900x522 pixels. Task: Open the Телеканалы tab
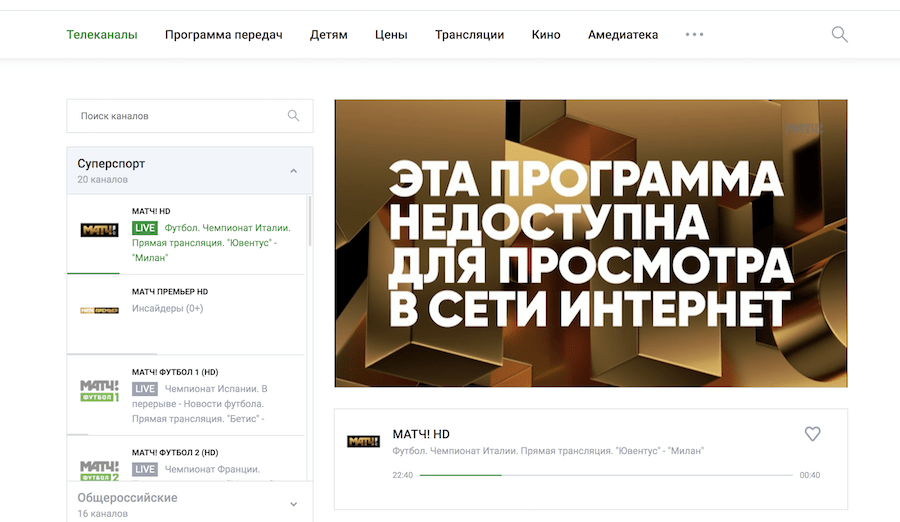point(102,35)
